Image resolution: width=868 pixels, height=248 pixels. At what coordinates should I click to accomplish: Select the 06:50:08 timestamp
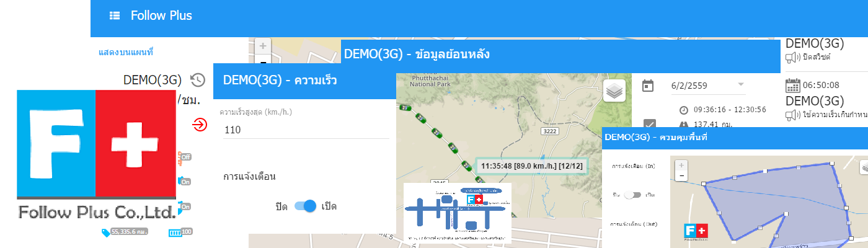[x=821, y=85]
